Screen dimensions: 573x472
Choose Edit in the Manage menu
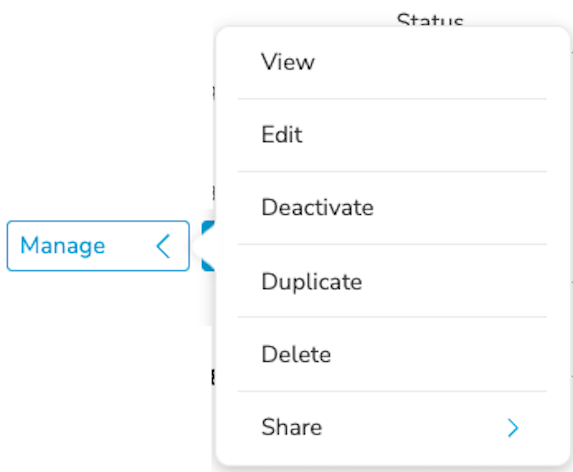392,135
